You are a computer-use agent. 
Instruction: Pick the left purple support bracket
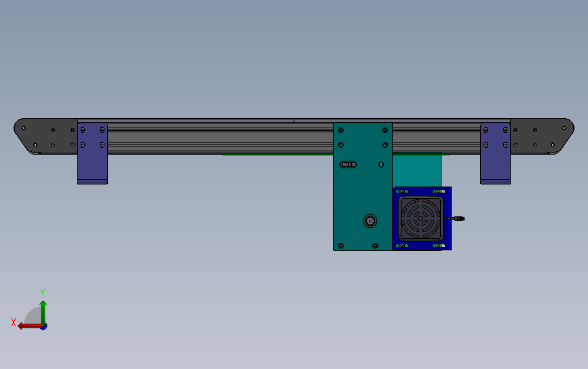coord(93,153)
